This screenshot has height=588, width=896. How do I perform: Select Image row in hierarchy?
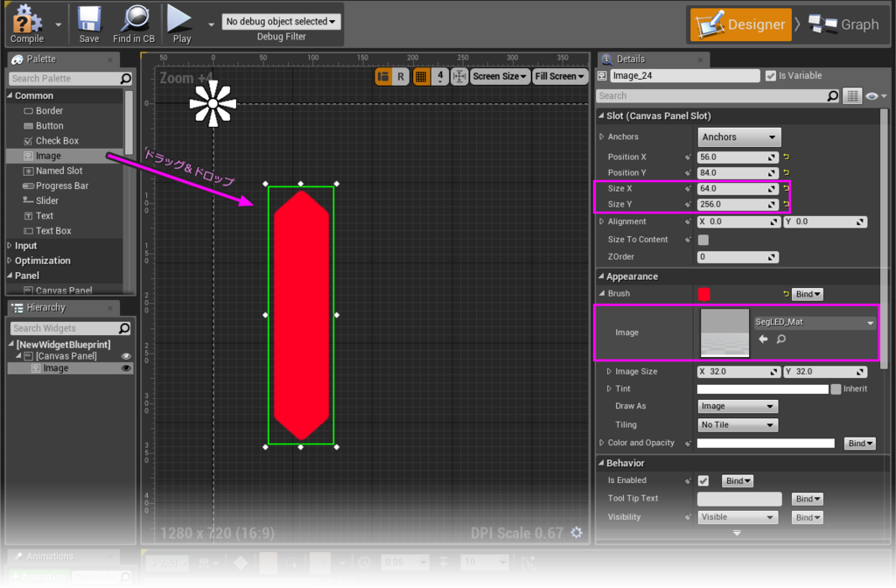coord(70,368)
